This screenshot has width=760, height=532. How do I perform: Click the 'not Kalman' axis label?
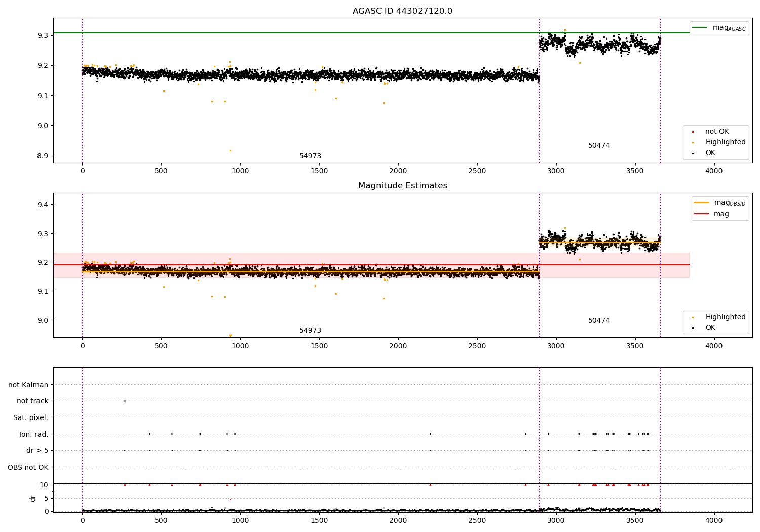click(28, 385)
